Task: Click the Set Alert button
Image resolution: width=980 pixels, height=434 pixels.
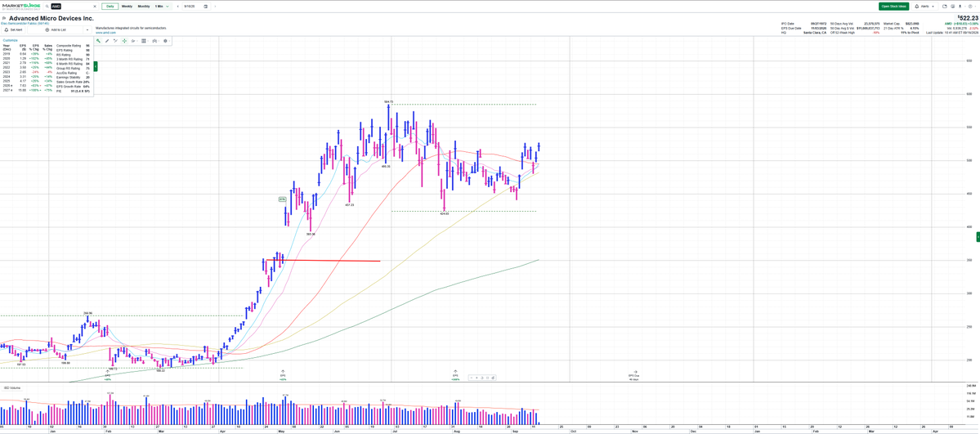Action: click(13, 29)
